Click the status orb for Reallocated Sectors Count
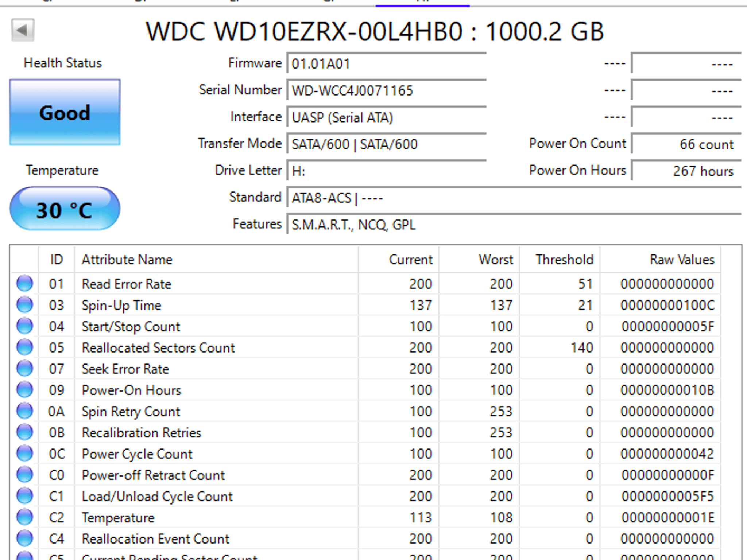This screenshot has height=560, width=747. click(25, 347)
